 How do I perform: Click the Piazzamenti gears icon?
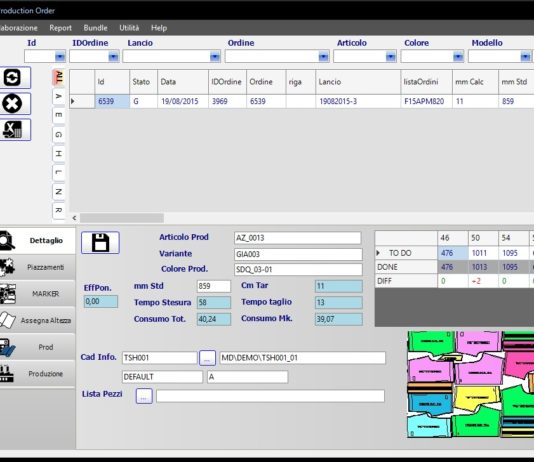(7, 267)
